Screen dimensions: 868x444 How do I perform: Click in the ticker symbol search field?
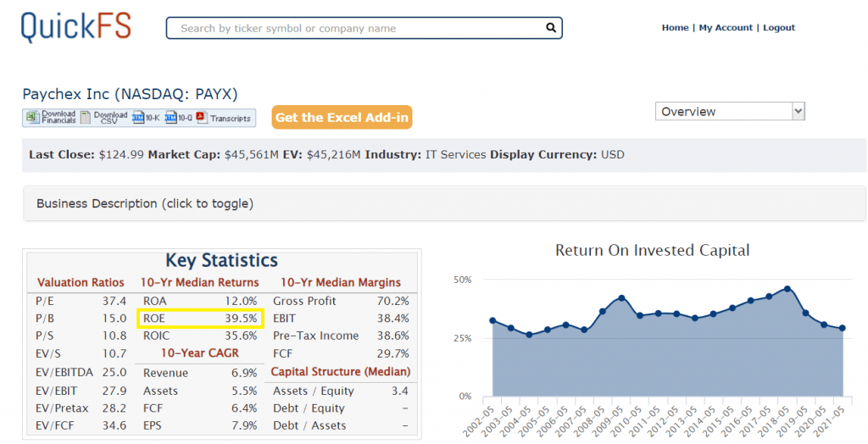tap(356, 28)
